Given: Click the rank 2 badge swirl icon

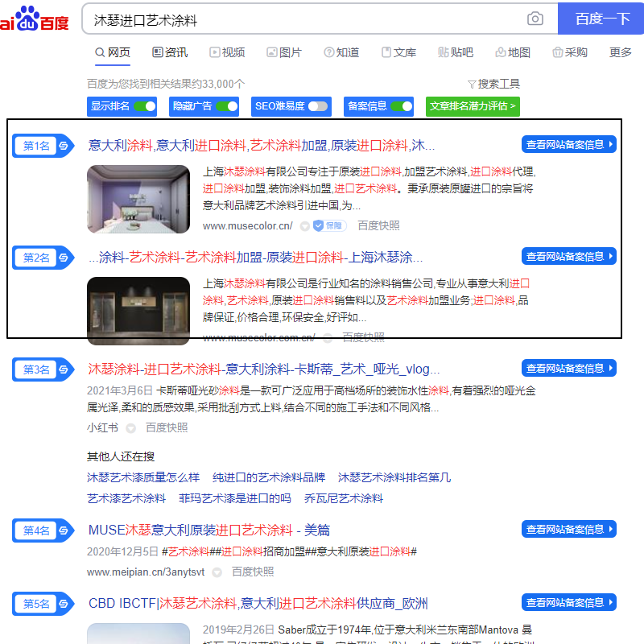Looking at the screenshot, I should (x=64, y=258).
